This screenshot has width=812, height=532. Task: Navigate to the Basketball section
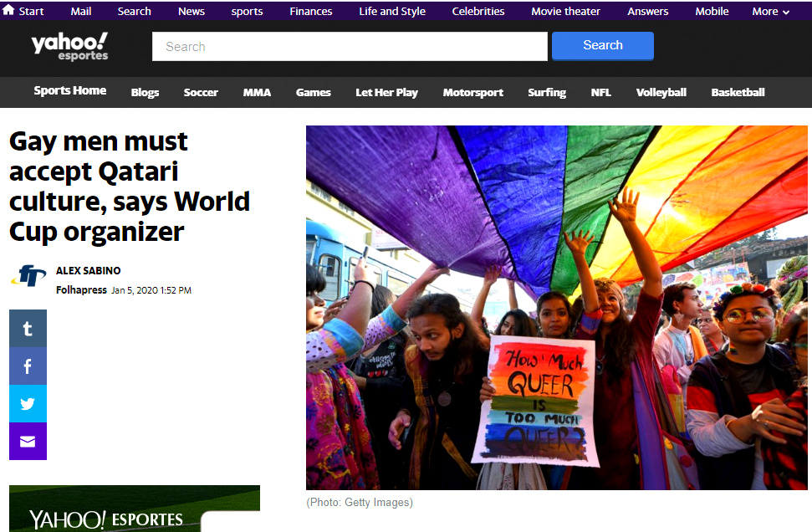[738, 93]
